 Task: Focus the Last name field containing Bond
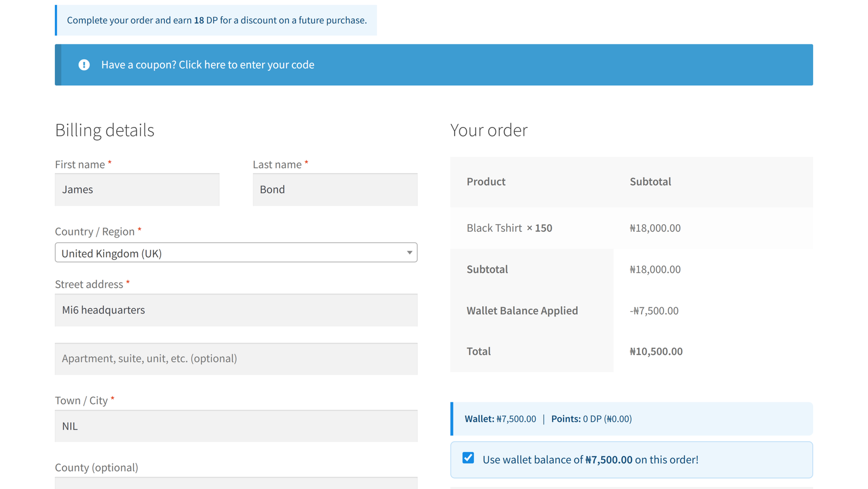pyautogui.click(x=335, y=189)
